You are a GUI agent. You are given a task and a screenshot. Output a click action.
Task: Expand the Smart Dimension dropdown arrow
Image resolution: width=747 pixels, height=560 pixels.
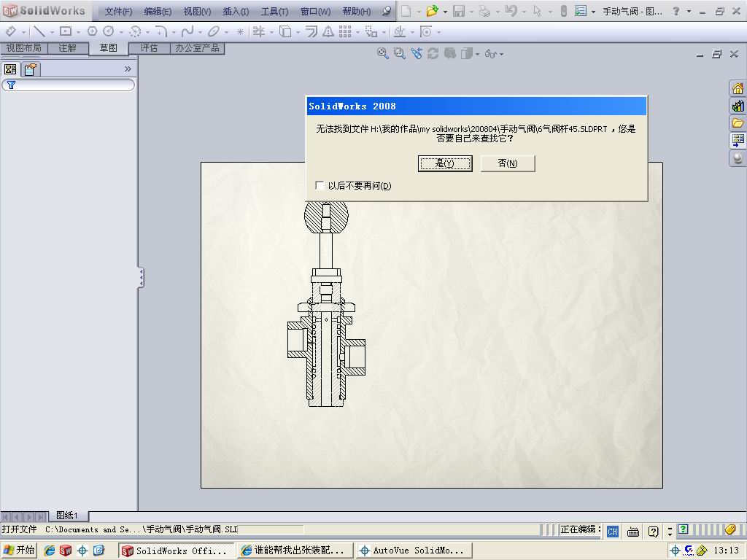[x=23, y=32]
